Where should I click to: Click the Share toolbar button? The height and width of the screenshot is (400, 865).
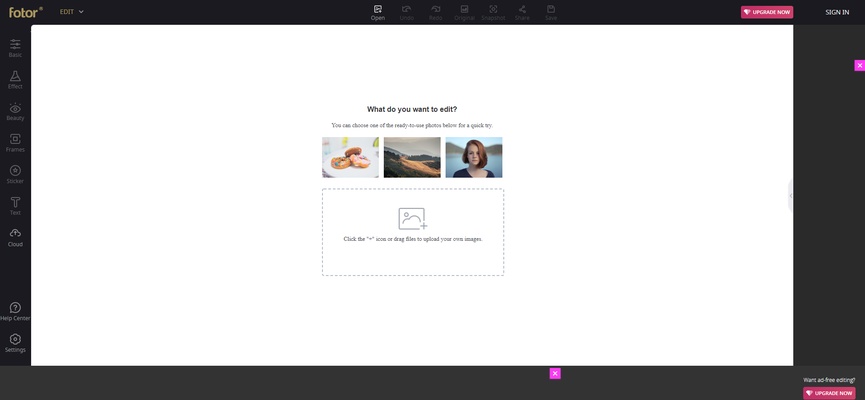point(522,12)
